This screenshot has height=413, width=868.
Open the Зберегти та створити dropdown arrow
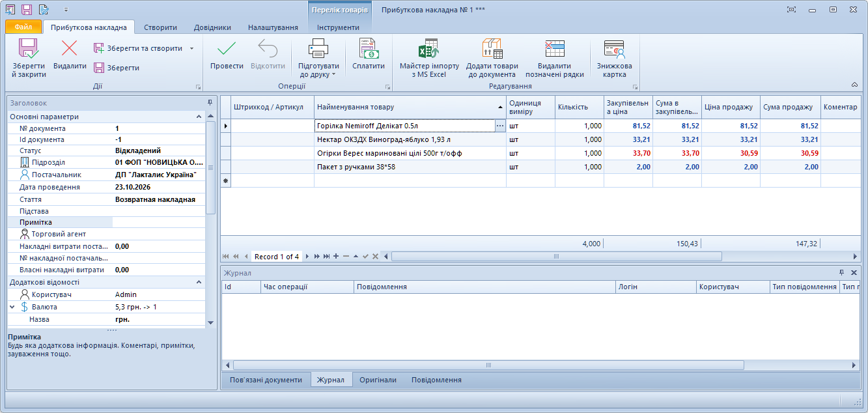[191, 48]
